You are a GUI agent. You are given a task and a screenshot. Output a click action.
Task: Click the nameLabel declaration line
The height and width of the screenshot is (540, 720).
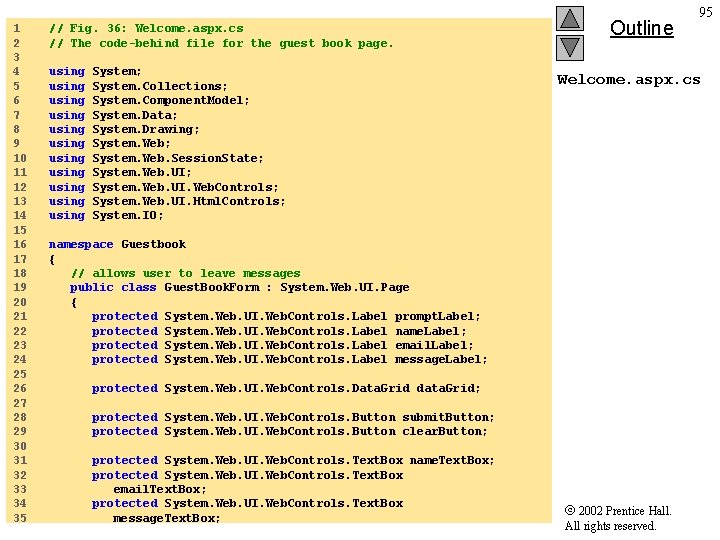point(279,332)
